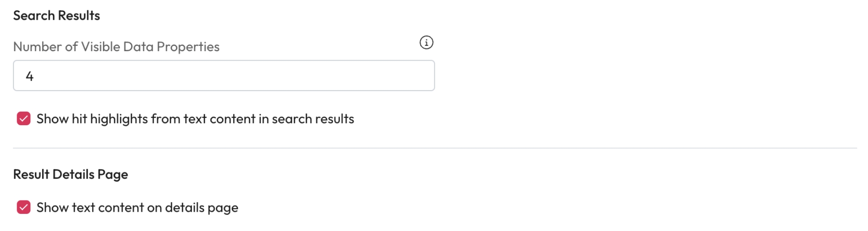Open the circled 'i' information tooltip
Viewport: 868px width, 231px height.
click(426, 43)
